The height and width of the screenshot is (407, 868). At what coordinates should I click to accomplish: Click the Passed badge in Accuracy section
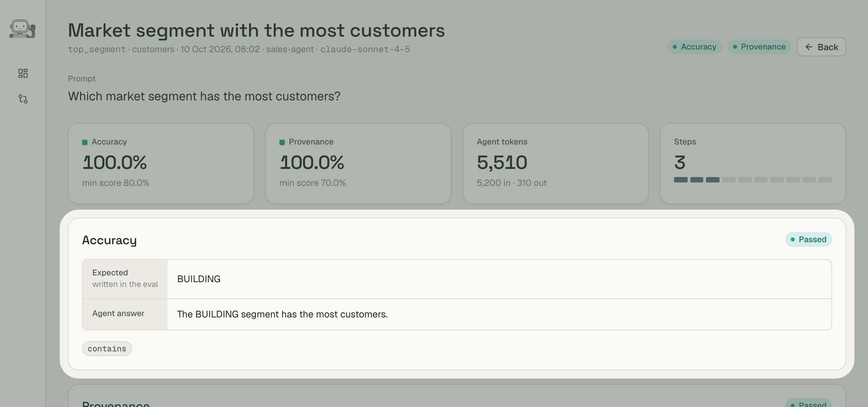[808, 239]
